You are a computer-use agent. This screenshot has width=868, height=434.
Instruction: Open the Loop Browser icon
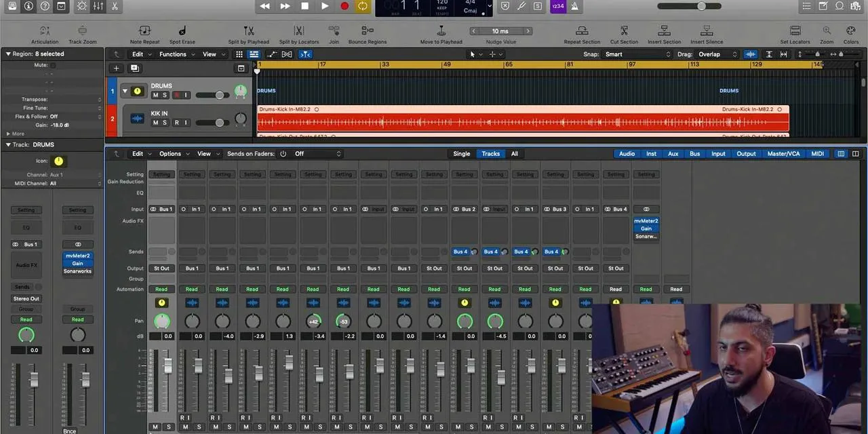point(840,6)
